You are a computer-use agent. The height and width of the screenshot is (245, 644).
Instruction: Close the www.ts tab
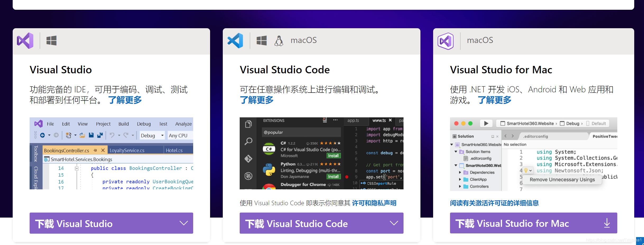390,120
